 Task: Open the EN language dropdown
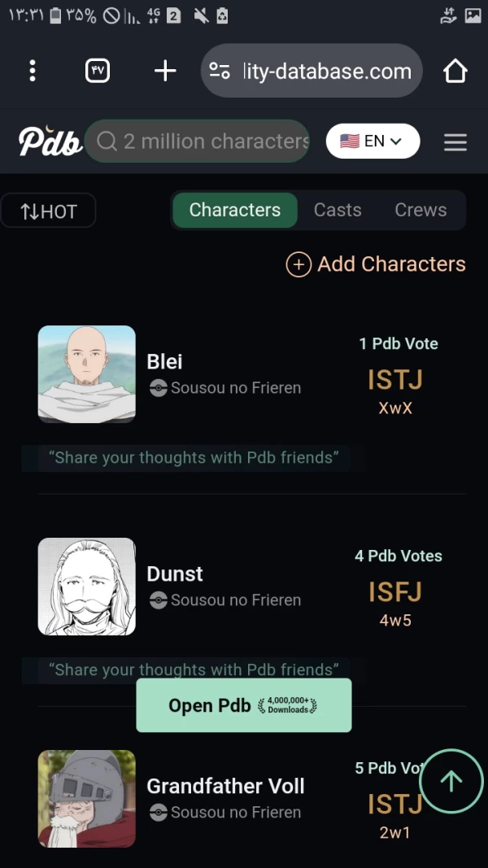click(x=373, y=142)
